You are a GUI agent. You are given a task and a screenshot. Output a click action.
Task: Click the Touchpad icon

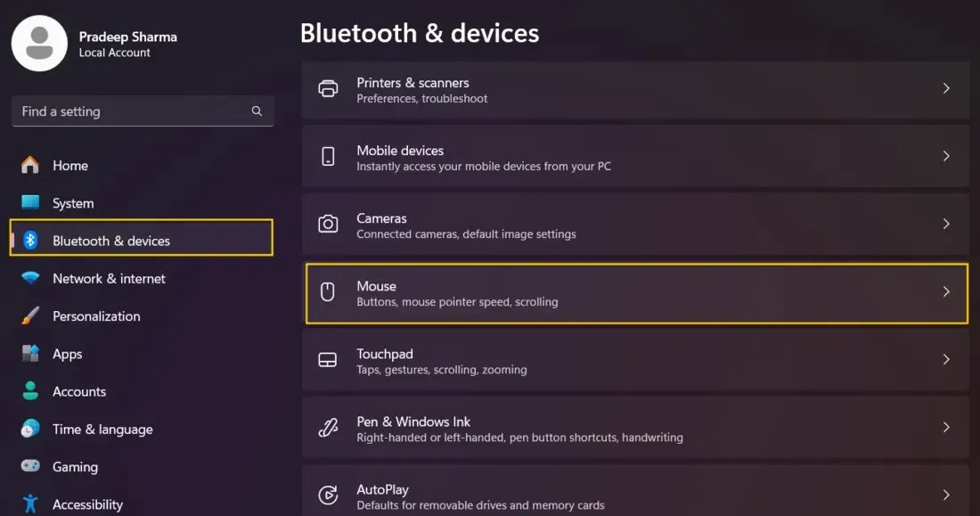pos(329,359)
